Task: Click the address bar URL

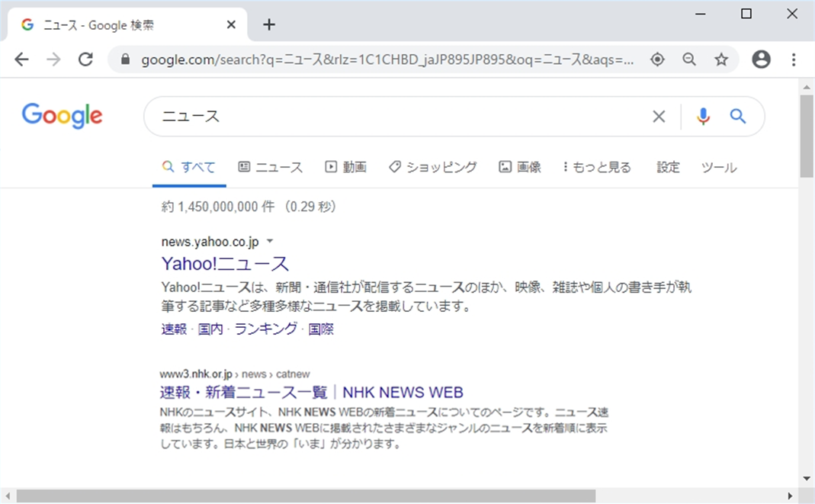Action: (x=387, y=59)
